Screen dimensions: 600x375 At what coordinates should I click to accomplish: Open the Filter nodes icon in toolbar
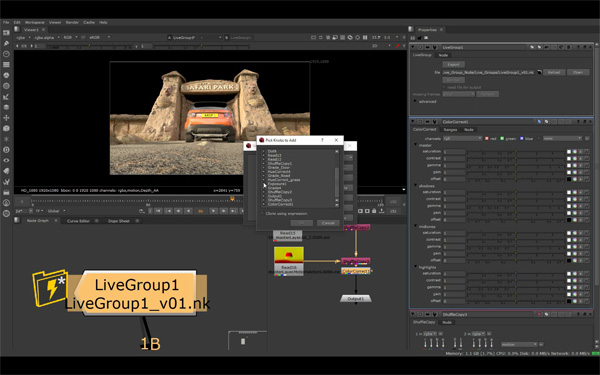click(6, 86)
